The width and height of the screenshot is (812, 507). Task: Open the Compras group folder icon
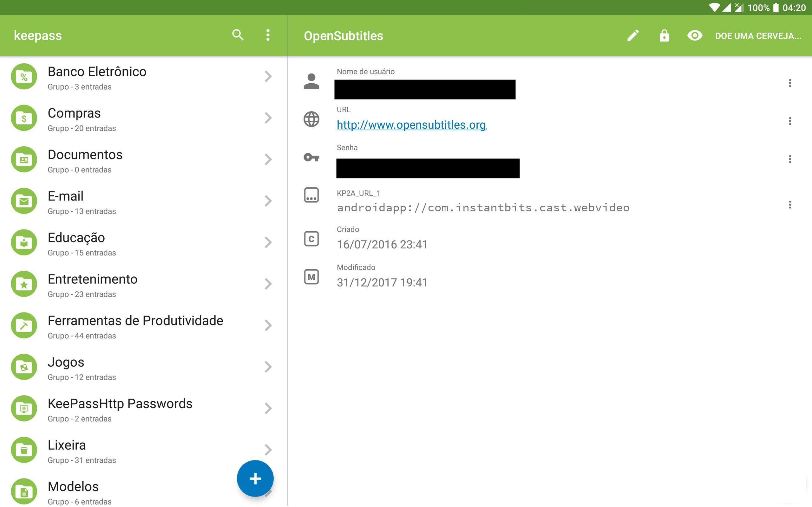tap(24, 118)
